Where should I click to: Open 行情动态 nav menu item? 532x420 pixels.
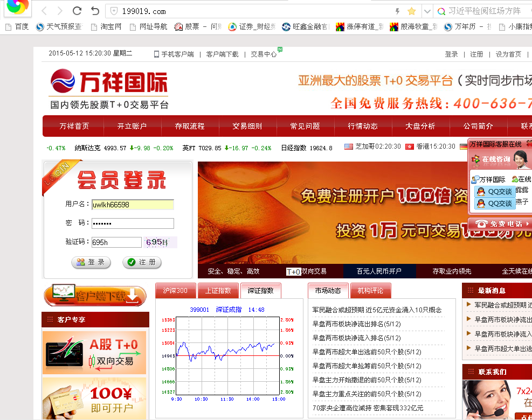[x=363, y=126]
